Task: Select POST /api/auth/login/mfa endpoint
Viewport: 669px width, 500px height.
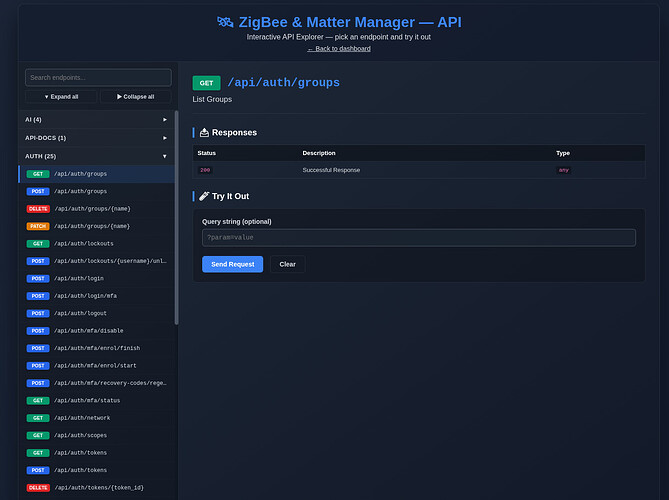Action: point(96,296)
